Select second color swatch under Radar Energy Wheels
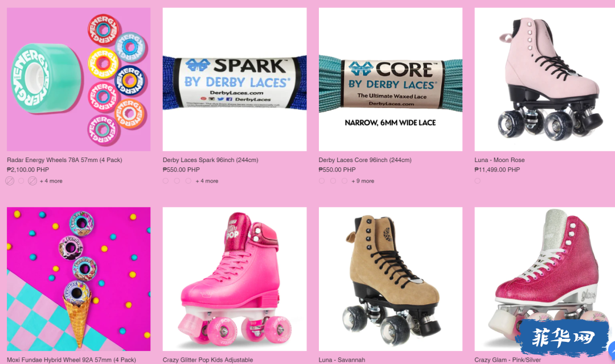The width and height of the screenshot is (615, 364). (21, 181)
